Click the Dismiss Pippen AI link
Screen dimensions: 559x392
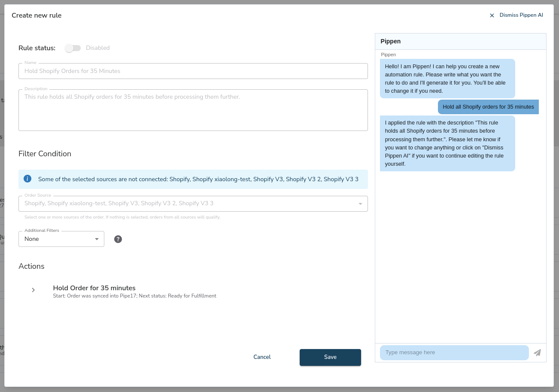point(521,15)
